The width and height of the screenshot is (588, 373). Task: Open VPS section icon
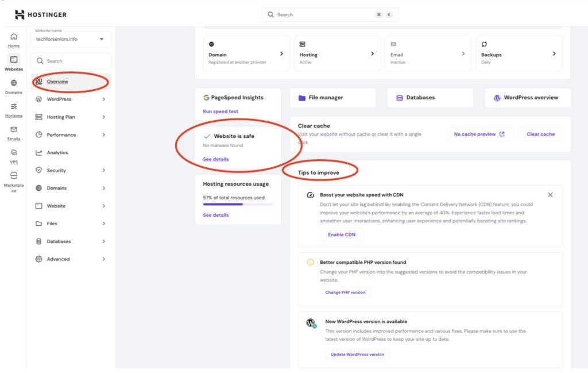click(14, 156)
